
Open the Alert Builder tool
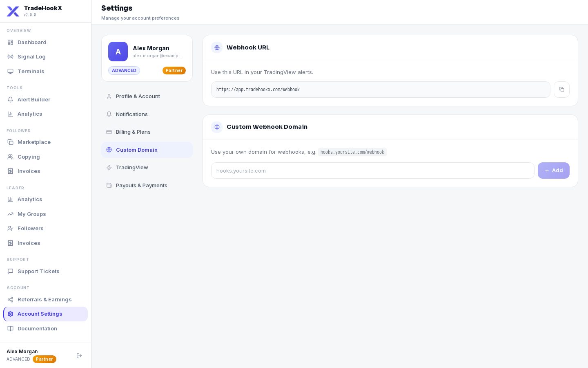(45, 100)
